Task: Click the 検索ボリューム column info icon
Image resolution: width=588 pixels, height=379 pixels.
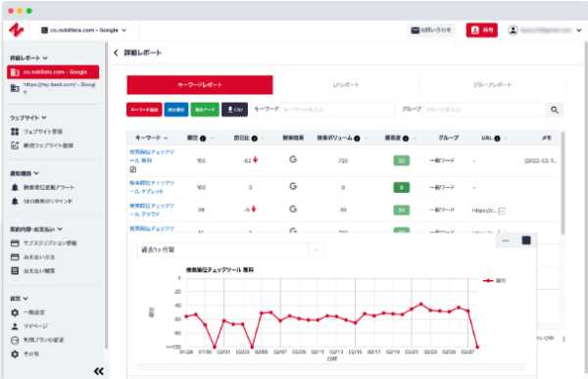Action: point(357,139)
